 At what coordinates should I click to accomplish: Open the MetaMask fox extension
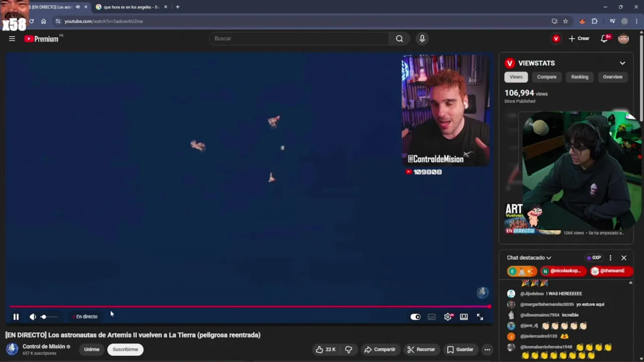[582, 21]
